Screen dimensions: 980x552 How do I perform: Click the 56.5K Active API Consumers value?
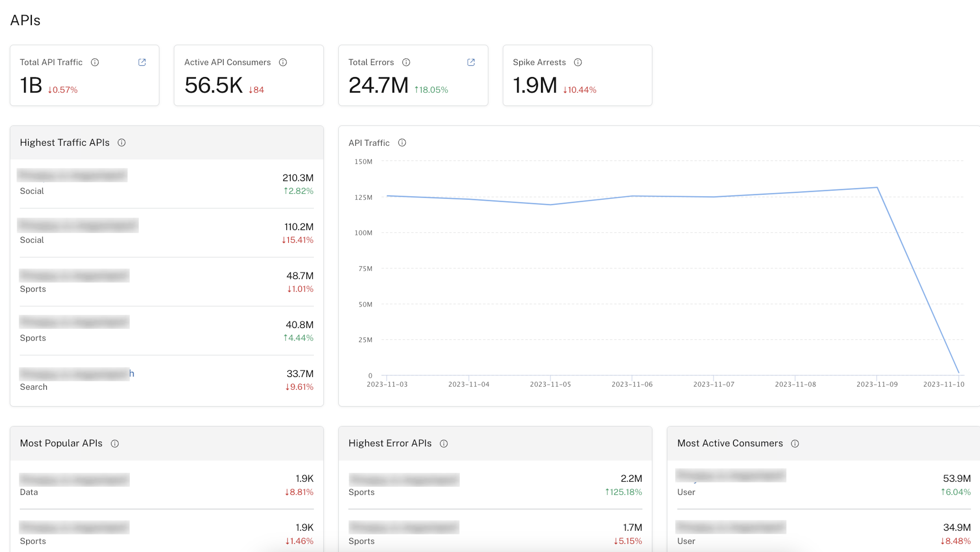click(x=213, y=85)
